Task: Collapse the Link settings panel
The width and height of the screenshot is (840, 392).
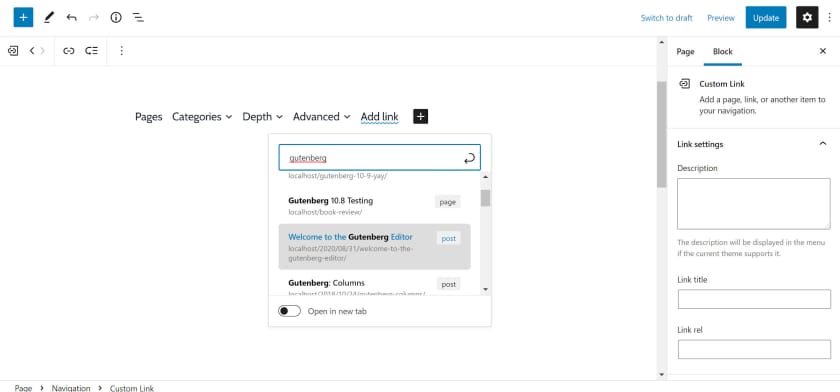Action: pyautogui.click(x=823, y=144)
